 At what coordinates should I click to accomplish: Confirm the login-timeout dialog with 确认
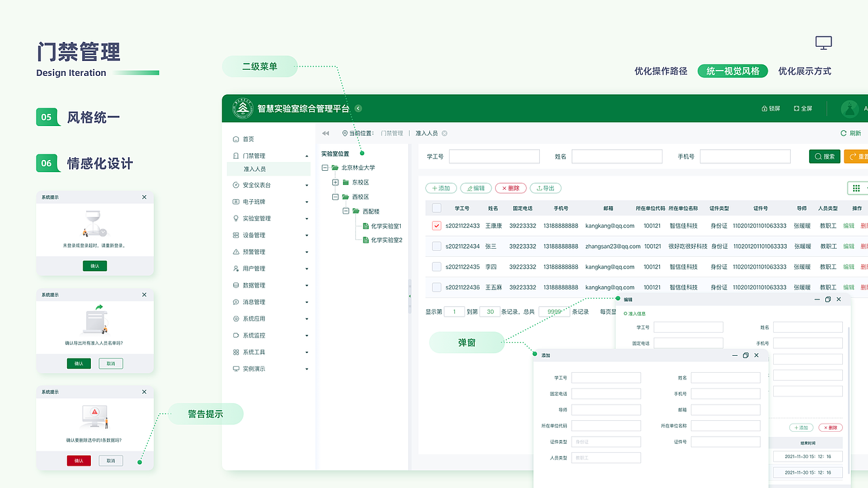95,266
